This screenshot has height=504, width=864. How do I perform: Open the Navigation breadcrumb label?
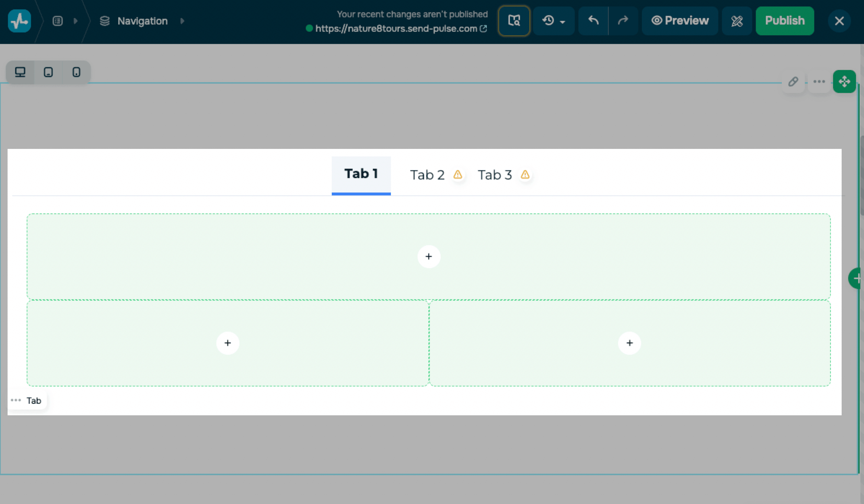(x=142, y=21)
